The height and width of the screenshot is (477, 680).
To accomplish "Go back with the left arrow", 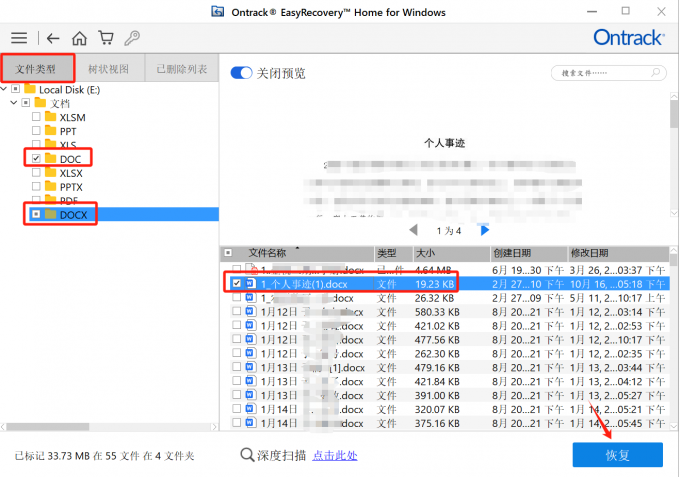I will [53, 39].
